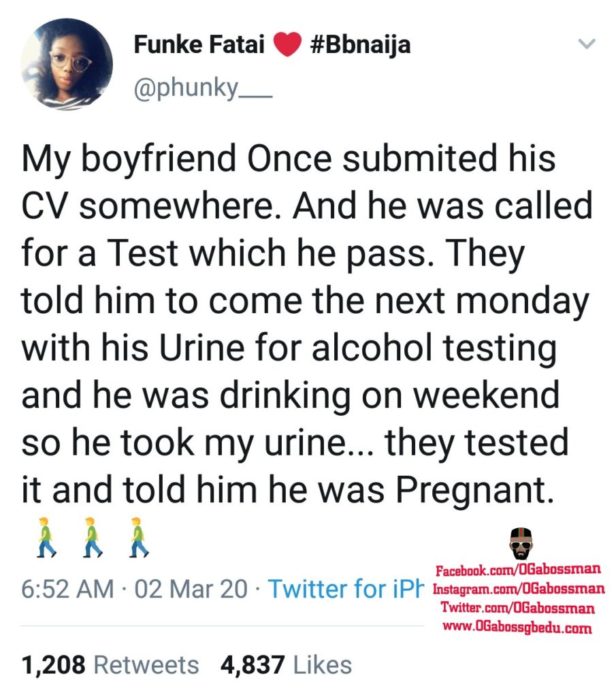Click the 6:52 AM timestamp
Image resolution: width=616 pixels, height=697 pixels.
[67, 588]
